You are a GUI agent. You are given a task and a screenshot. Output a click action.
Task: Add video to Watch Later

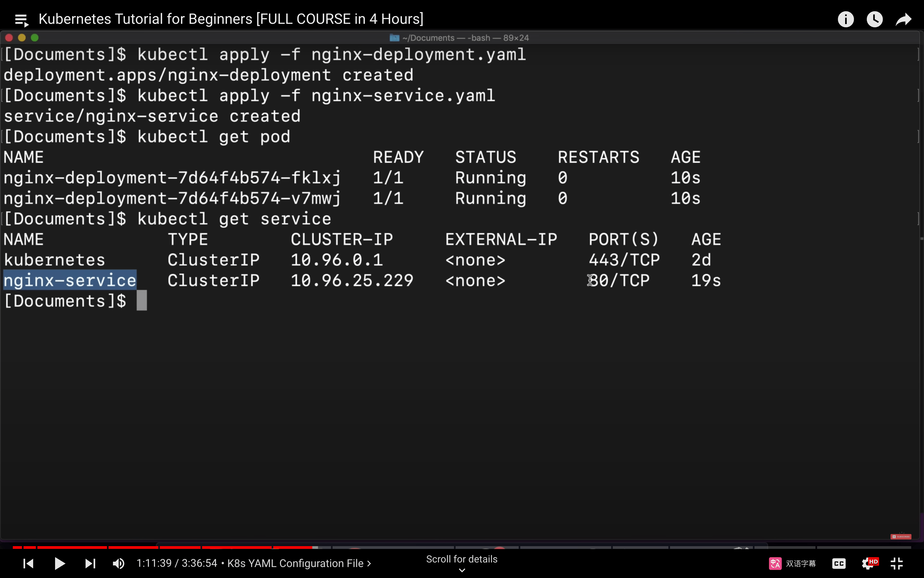874,19
